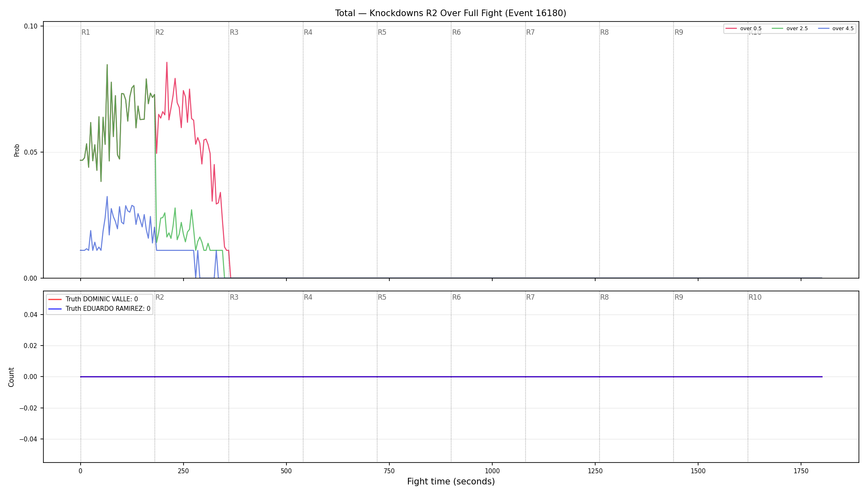
Task: Select 'Truth DOMINIC VALLE: 0' legend entry
Action: 102,299
